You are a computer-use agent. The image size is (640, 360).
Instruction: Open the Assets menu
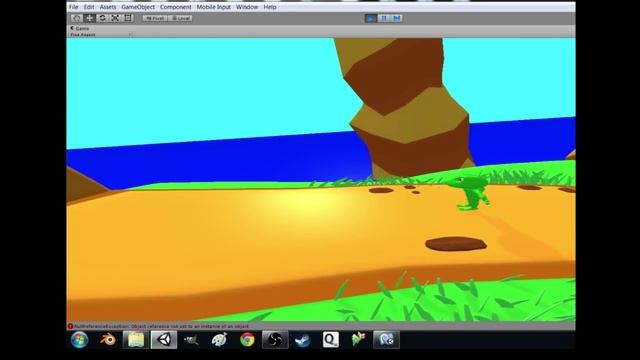tap(108, 7)
